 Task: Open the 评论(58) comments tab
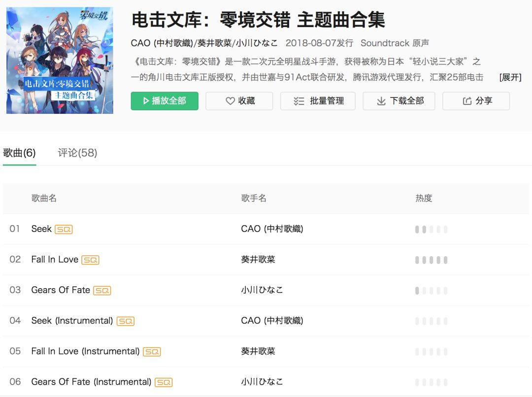coord(77,153)
